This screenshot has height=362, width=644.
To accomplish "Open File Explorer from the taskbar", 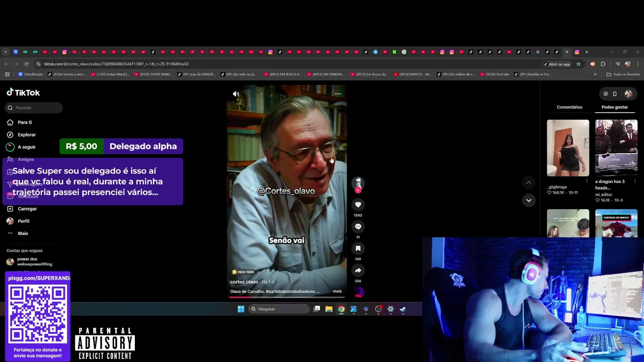I will click(x=329, y=309).
